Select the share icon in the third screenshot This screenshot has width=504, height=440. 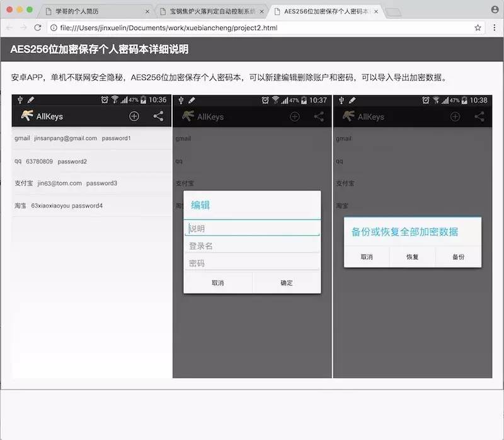click(x=478, y=117)
